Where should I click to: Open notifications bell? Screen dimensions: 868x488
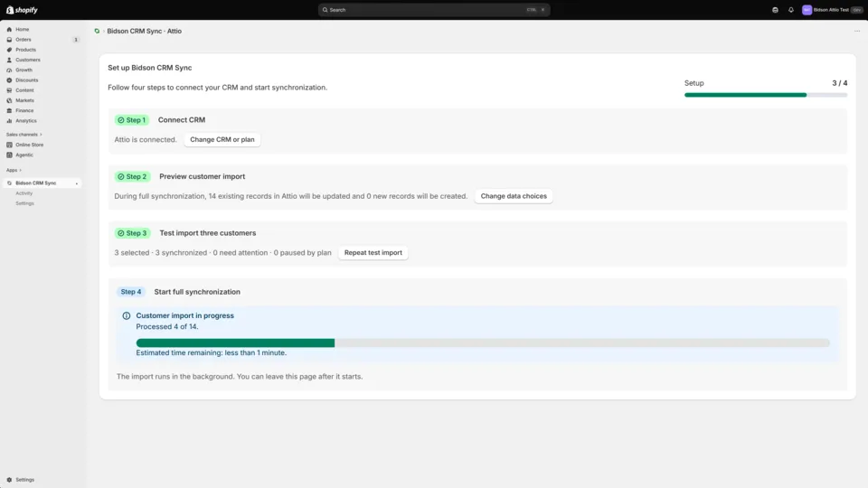click(x=791, y=10)
